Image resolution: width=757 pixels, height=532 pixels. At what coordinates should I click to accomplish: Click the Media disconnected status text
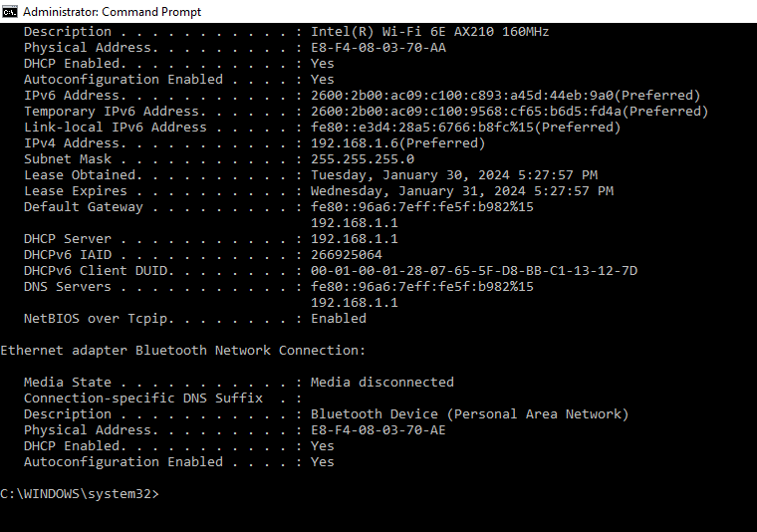pyautogui.click(x=381, y=382)
